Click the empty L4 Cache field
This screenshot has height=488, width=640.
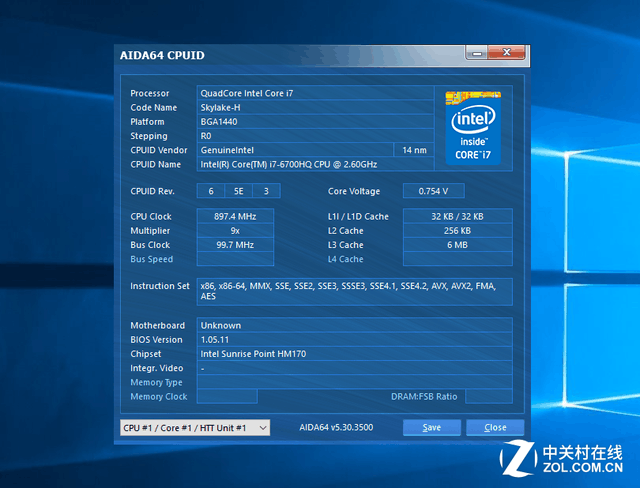click(458, 259)
